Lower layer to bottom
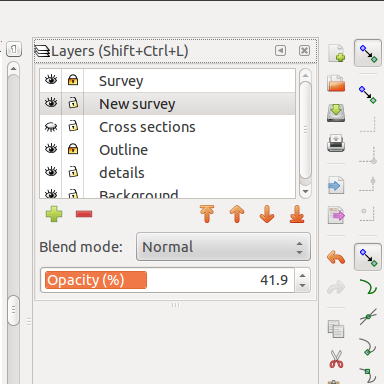Image resolution: width=384 pixels, height=384 pixels. (x=297, y=214)
